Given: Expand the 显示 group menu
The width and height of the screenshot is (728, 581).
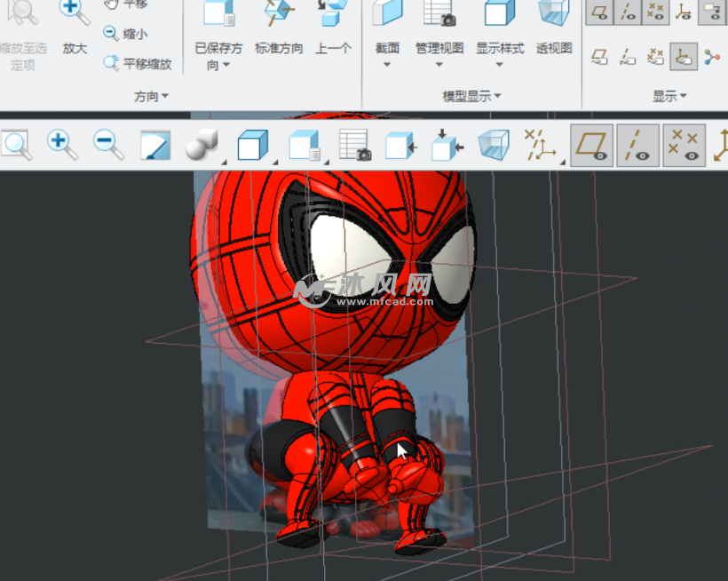Looking at the screenshot, I should click(669, 96).
